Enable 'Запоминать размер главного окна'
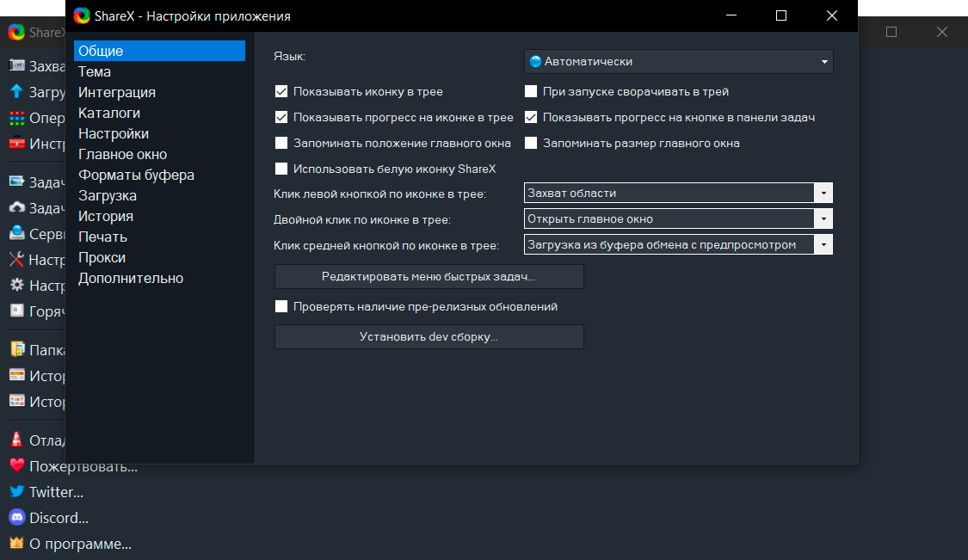Viewport: 968px width, 560px height. [530, 144]
